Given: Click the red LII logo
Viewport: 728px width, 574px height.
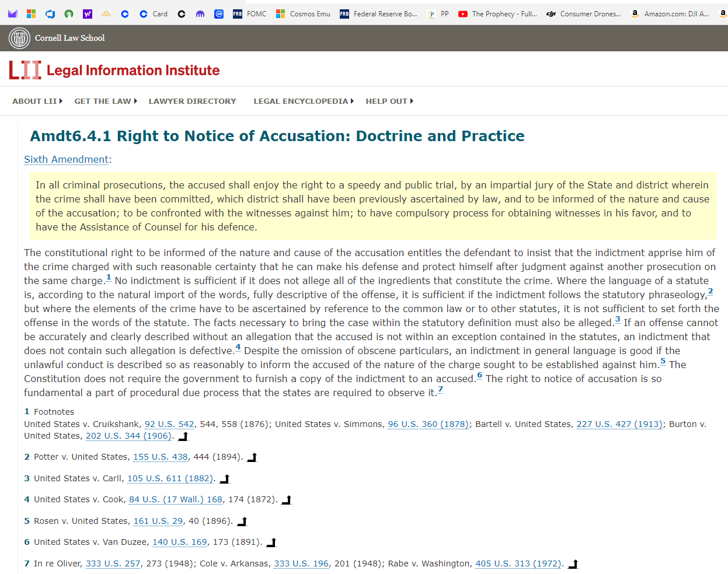Looking at the screenshot, I should tap(25, 70).
